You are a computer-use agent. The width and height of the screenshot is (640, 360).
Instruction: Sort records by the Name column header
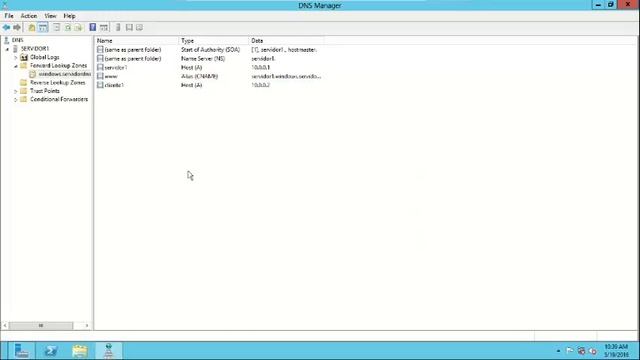tap(137, 41)
